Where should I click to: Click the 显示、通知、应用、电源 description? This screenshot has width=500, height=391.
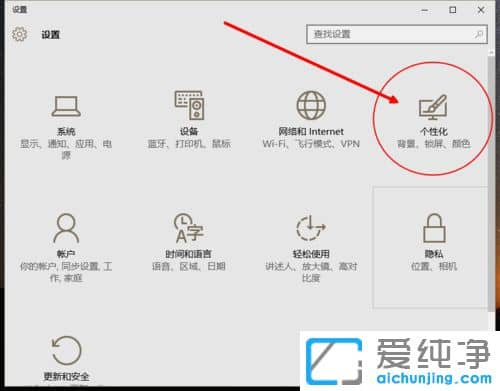click(66, 149)
